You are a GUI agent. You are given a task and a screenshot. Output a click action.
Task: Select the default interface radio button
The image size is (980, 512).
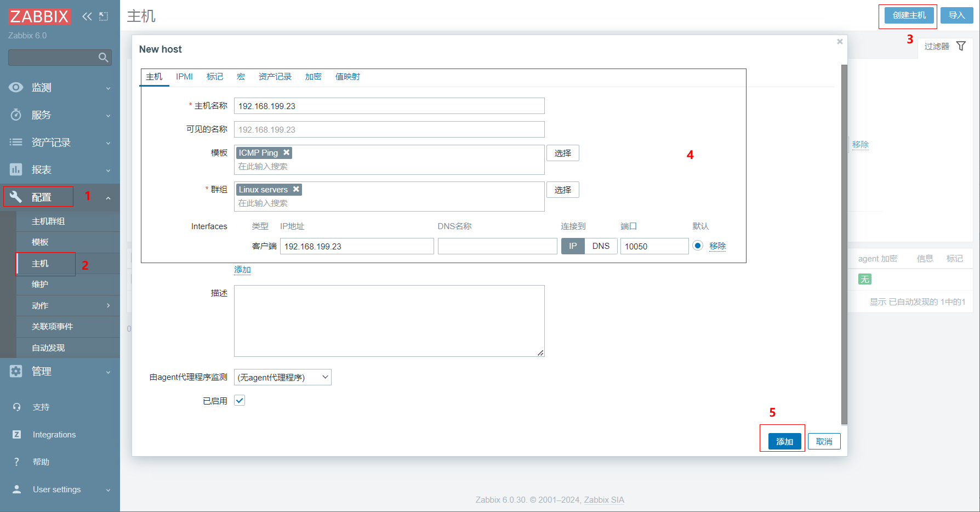698,246
